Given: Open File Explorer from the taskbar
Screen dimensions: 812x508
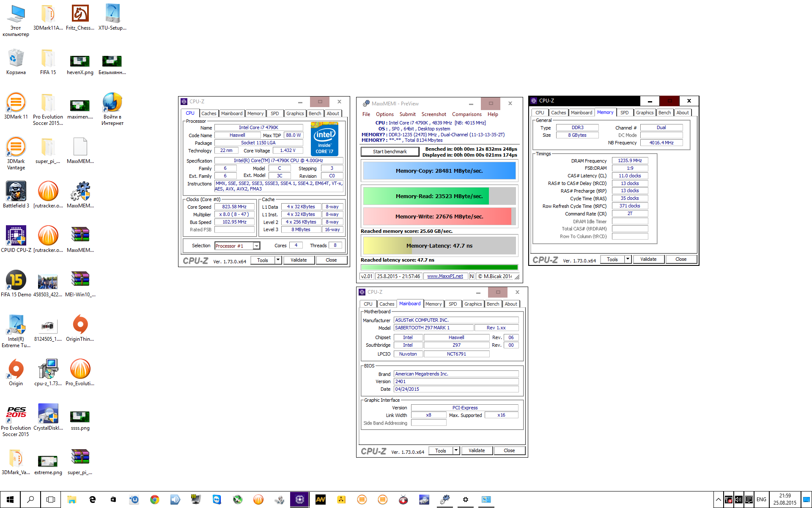Looking at the screenshot, I should [x=72, y=500].
